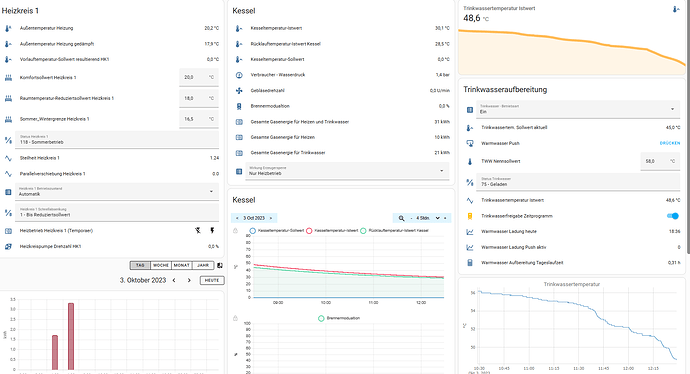Viewport: 690px width, 374px height.
Task: Click orange Trinkwassertemperatur Istwert graph
Action: [572, 52]
